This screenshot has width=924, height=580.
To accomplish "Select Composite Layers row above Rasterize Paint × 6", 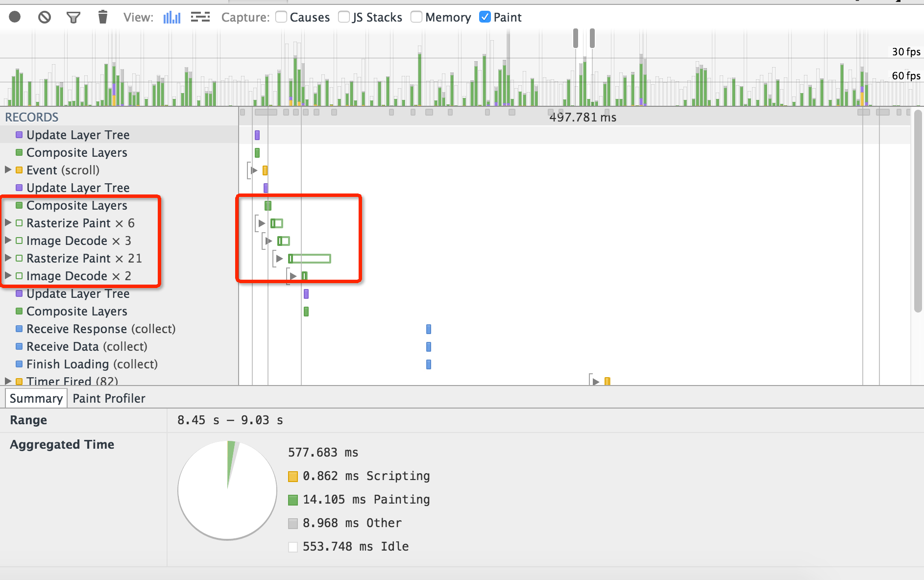I will (119, 205).
